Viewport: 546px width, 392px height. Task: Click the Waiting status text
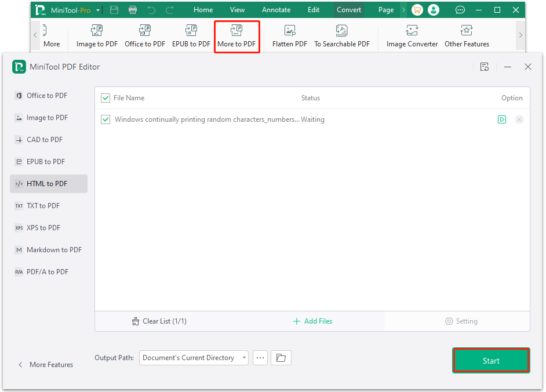tap(312, 119)
